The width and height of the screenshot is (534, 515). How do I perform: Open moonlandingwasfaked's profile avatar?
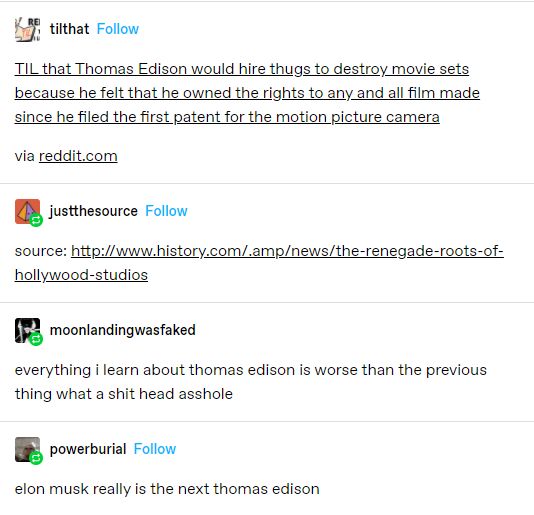27,330
